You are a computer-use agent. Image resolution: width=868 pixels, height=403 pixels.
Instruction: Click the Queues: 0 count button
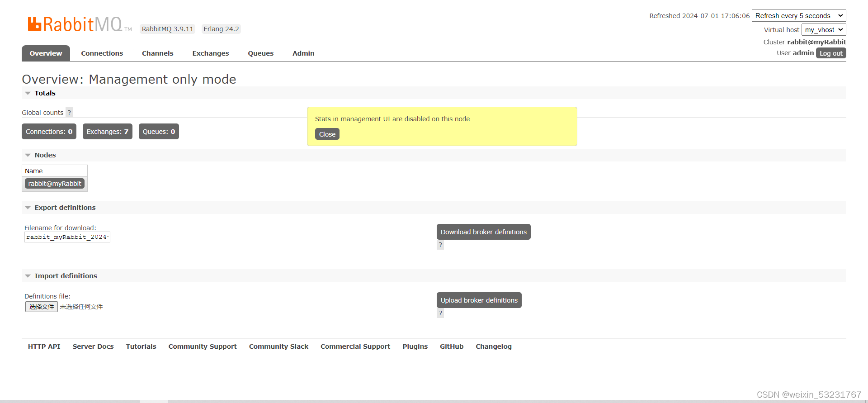pyautogui.click(x=159, y=132)
